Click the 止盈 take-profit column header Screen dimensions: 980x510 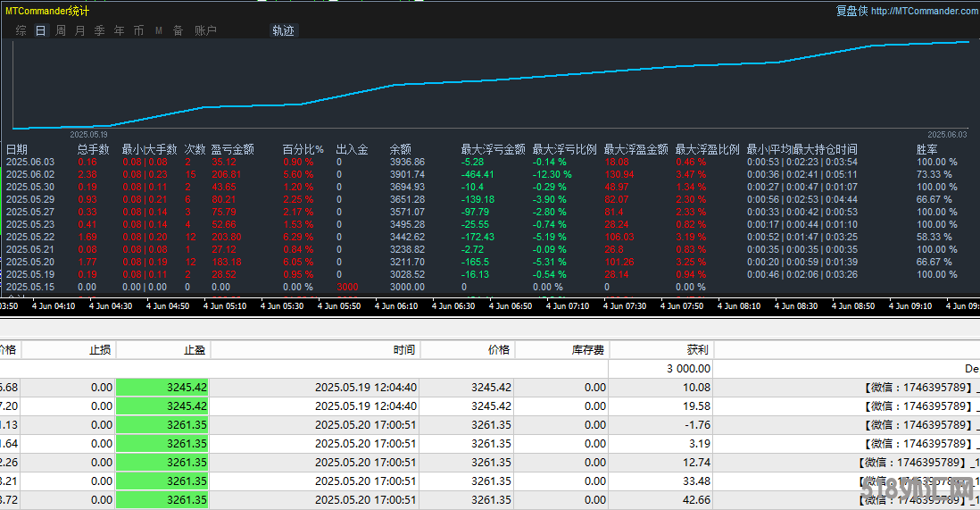click(x=163, y=350)
